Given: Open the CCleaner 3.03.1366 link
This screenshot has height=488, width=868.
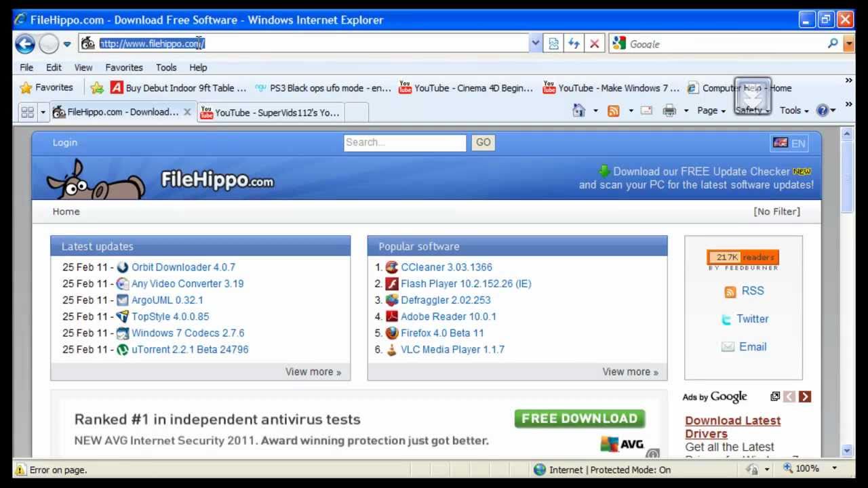Looking at the screenshot, I should coord(446,267).
